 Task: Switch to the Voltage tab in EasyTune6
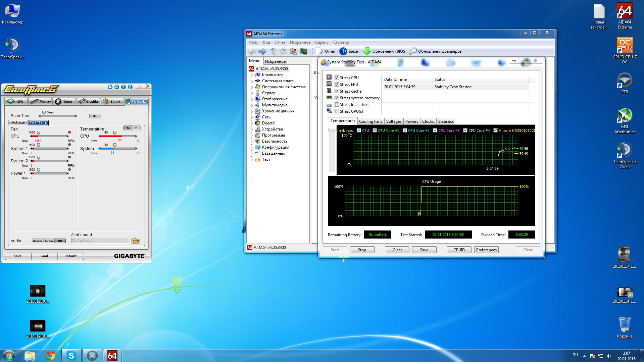(x=18, y=122)
